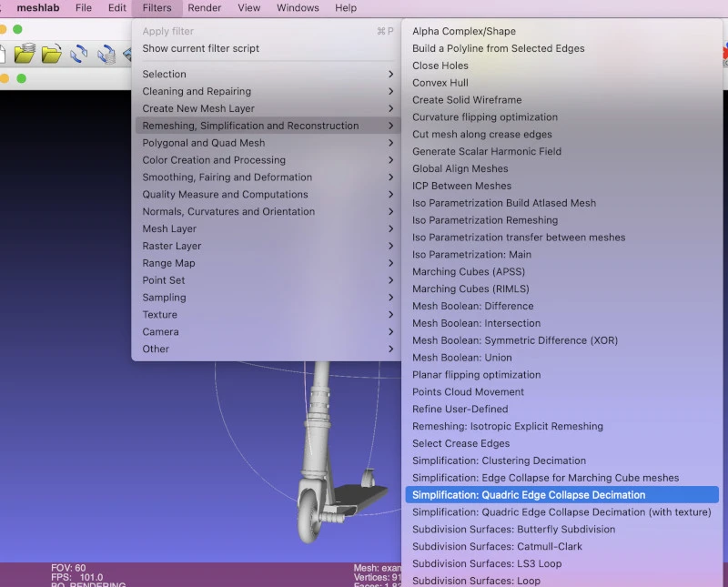728x587 pixels.
Task: Choose Subdivision Surfaces: Butterfly Subdivision
Action: click(x=561, y=530)
